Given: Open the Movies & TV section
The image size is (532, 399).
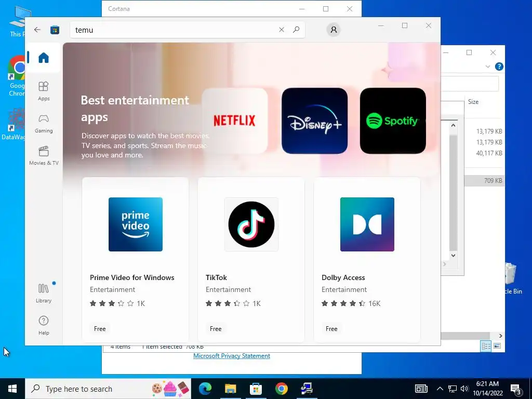Looking at the screenshot, I should click(x=44, y=156).
